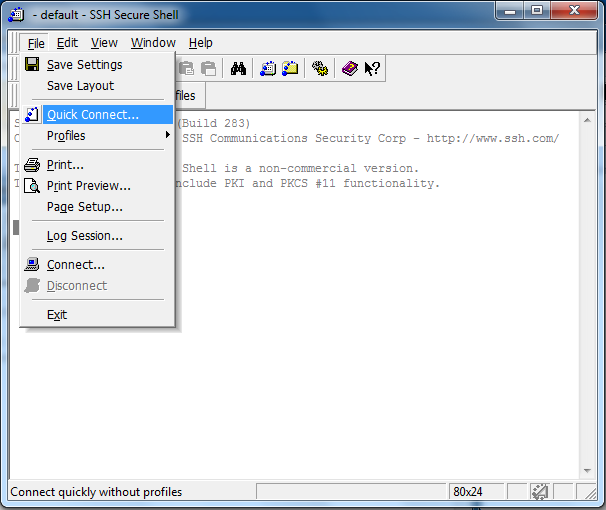The height and width of the screenshot is (510, 606).
Task: Click the terminal scrollbar up arrow
Action: [x=587, y=121]
